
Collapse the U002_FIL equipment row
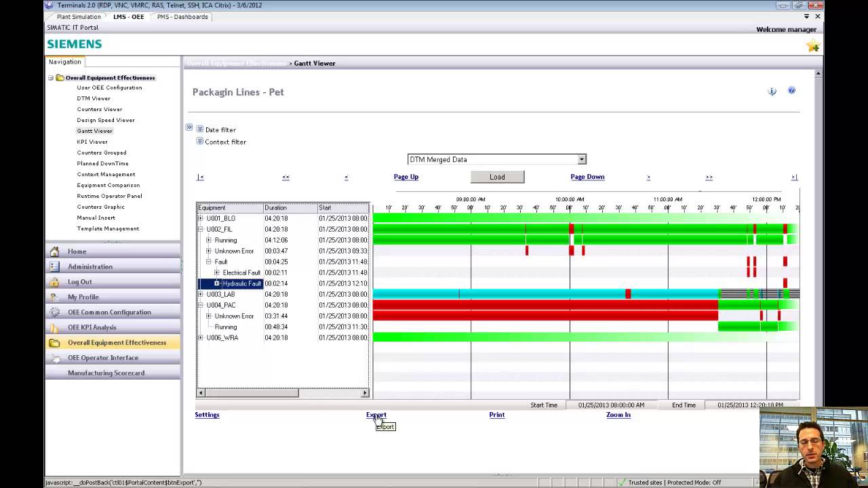pos(201,229)
